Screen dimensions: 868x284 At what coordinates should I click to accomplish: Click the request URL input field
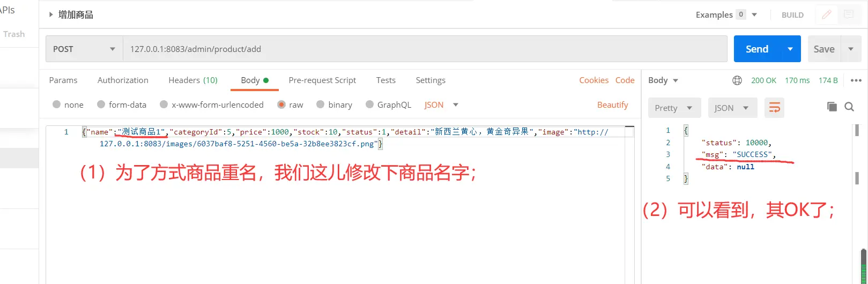[425, 49]
